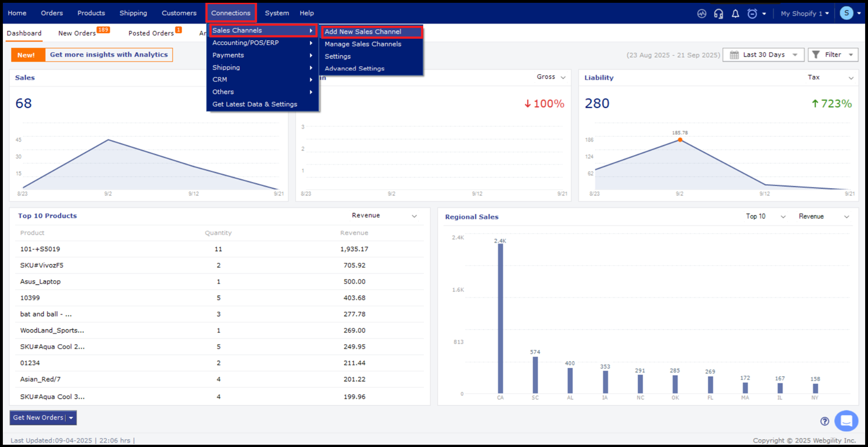The image size is (868, 447).
Task: Open the Liability Tax dropdown
Action: tap(830, 77)
